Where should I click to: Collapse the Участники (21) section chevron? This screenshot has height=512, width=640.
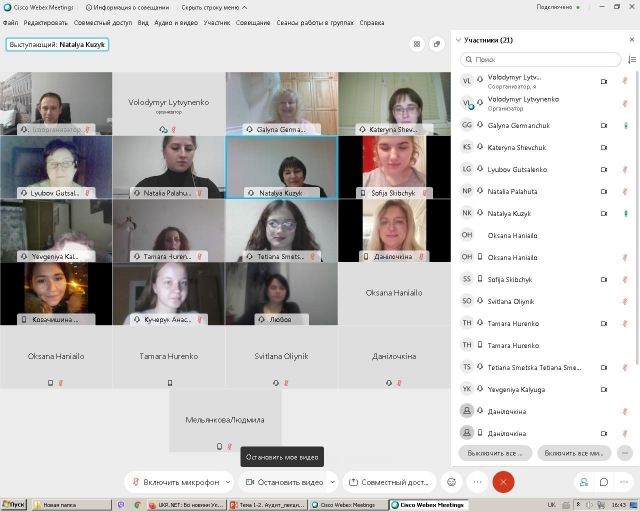[458, 40]
